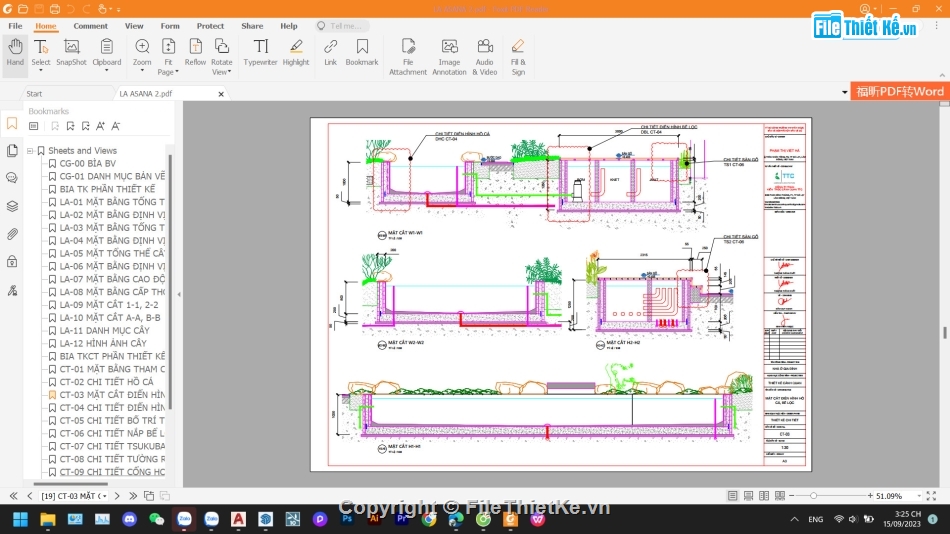Collapse the navigation panel arrow
This screenshot has height=534, width=950.
coord(179,295)
